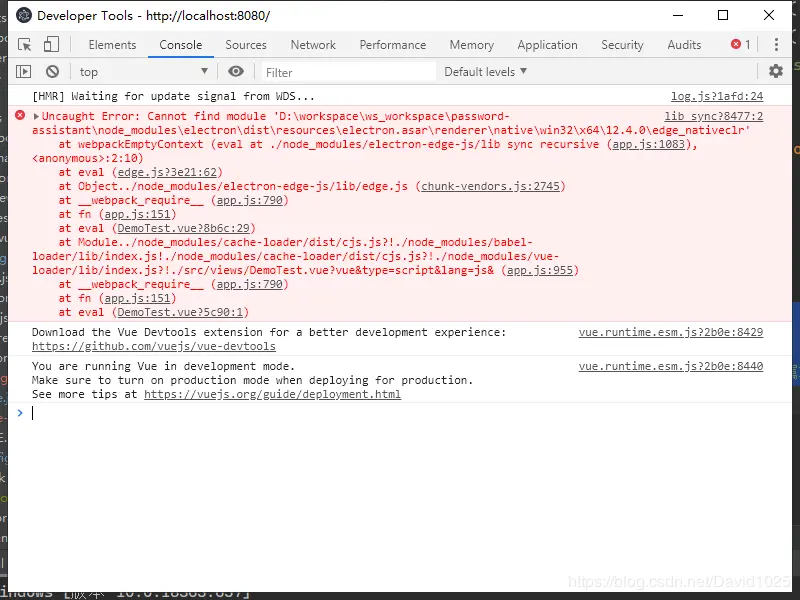Open console settings gear icon

pos(776,71)
